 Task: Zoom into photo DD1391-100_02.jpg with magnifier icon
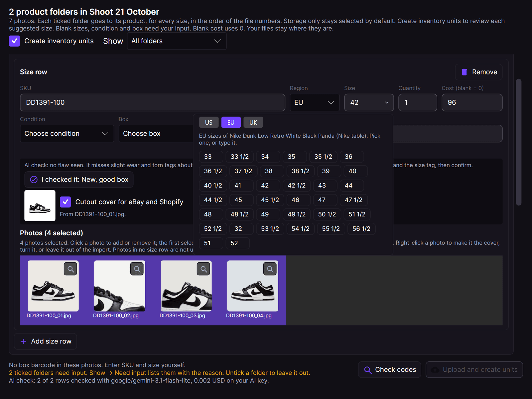137,269
